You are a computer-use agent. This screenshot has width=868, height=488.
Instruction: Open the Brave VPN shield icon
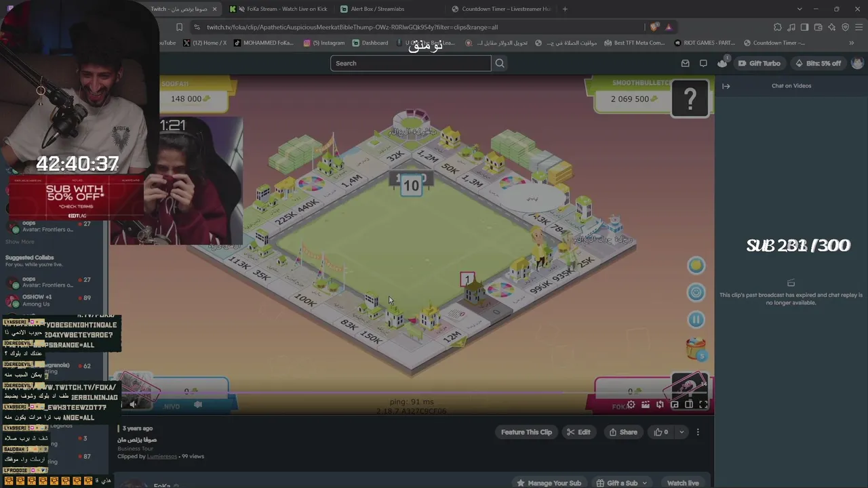[845, 27]
